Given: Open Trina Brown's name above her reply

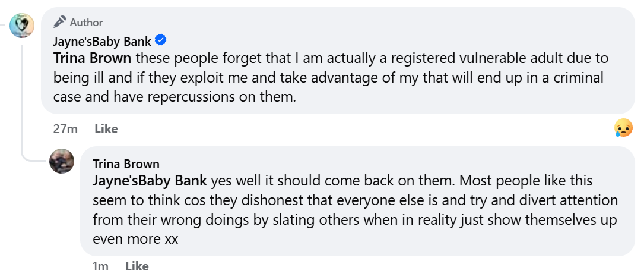Looking at the screenshot, I should click(x=126, y=164).
